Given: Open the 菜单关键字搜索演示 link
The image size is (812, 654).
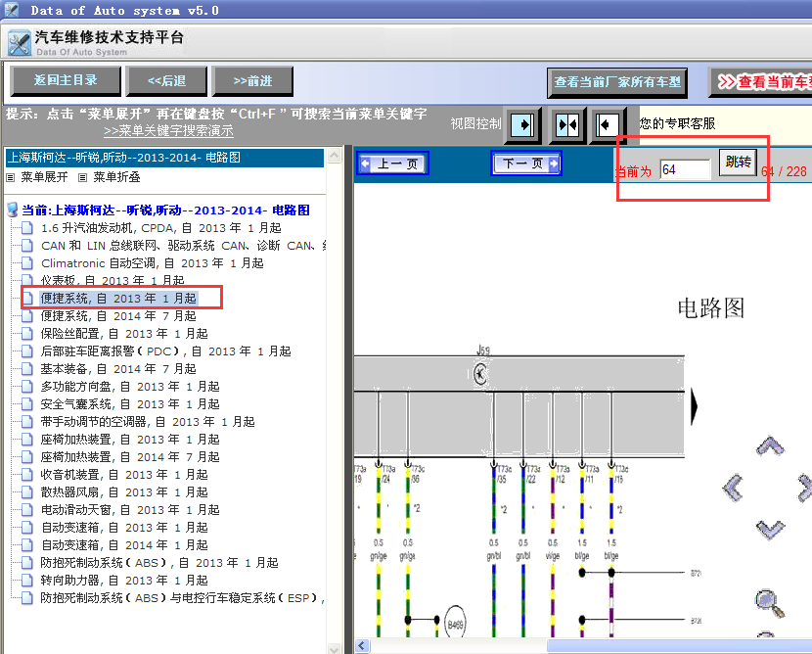Looking at the screenshot, I should tap(168, 130).
